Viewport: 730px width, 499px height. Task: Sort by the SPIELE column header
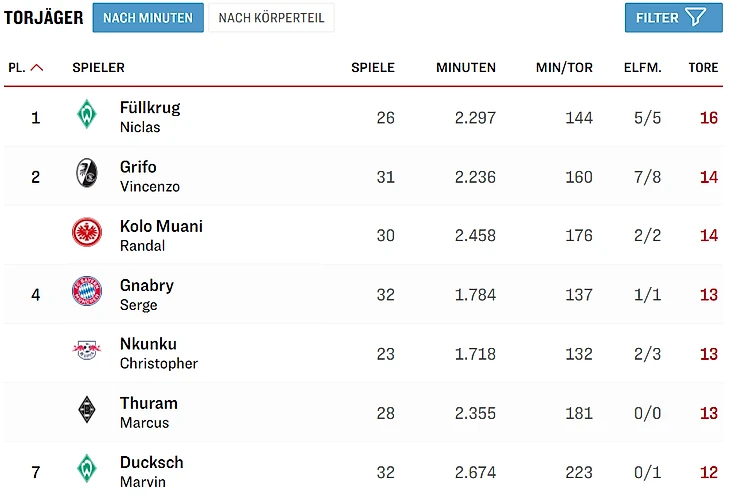pyautogui.click(x=372, y=68)
